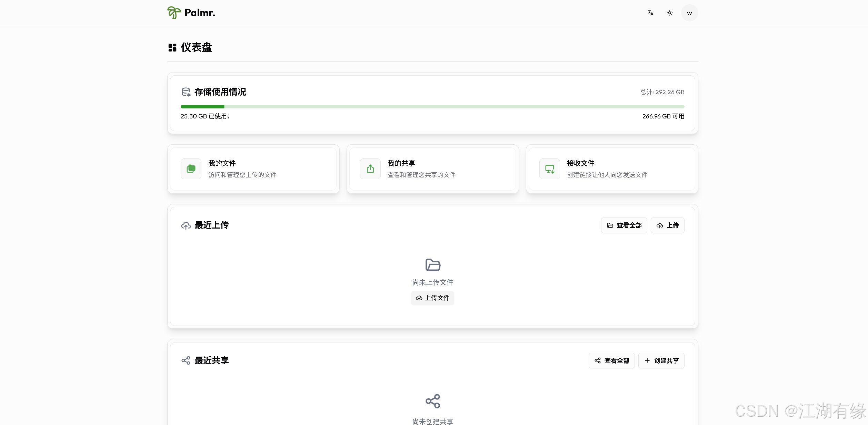Viewport: 868px width, 425px height.
Task: Open the 我的文件 card
Action: point(253,169)
